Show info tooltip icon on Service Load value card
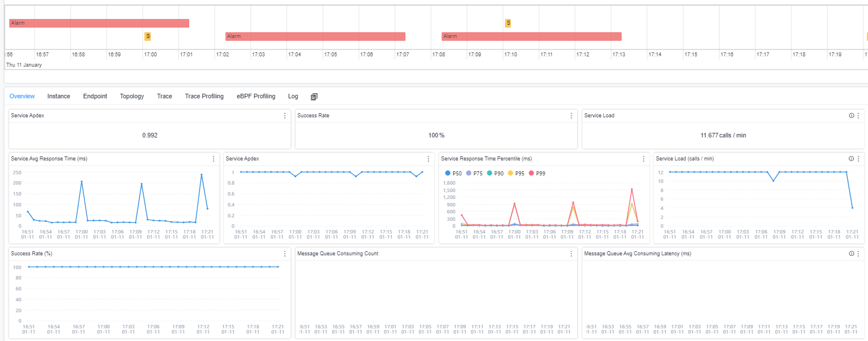Screen dimensions: 868x341 click(x=851, y=116)
